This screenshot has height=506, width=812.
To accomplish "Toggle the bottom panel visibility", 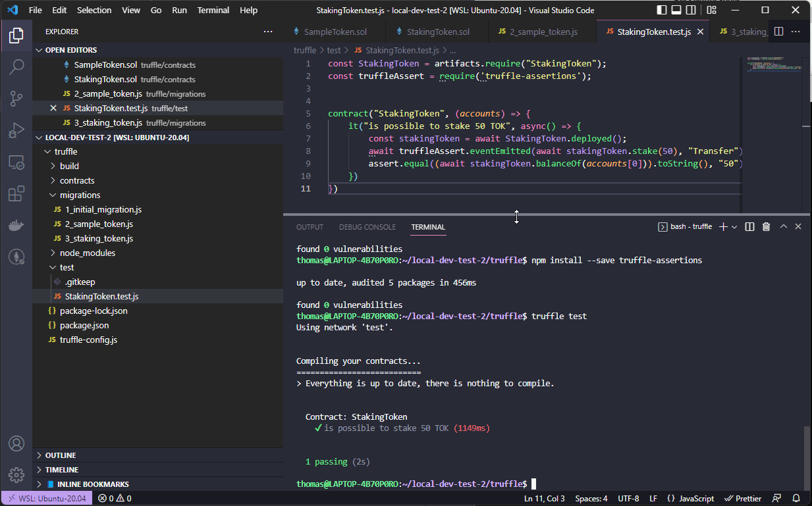I will point(676,10).
